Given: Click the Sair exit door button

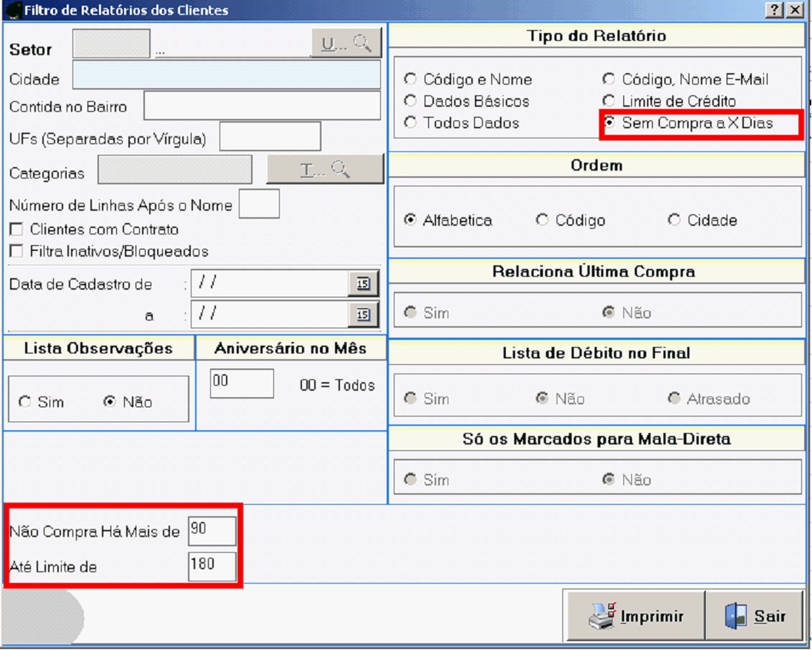Looking at the screenshot, I should coord(755,616).
